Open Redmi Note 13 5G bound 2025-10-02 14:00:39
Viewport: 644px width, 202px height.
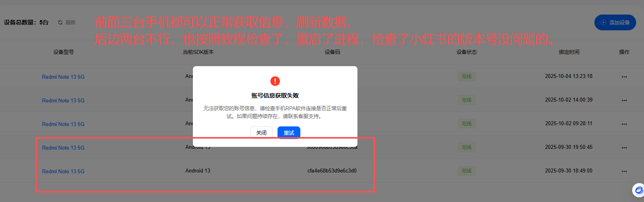coord(63,100)
